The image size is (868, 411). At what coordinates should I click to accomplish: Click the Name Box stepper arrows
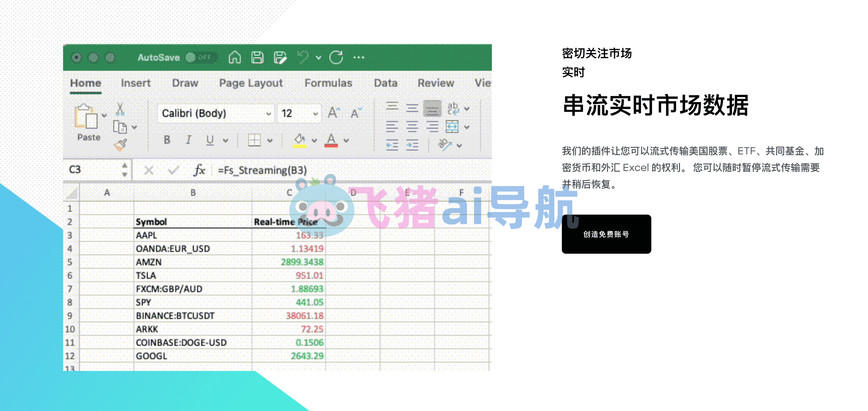coord(125,170)
